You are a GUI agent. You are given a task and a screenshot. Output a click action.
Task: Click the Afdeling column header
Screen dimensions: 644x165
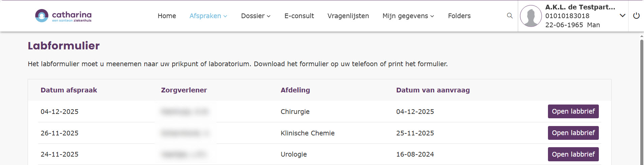pyautogui.click(x=295, y=90)
